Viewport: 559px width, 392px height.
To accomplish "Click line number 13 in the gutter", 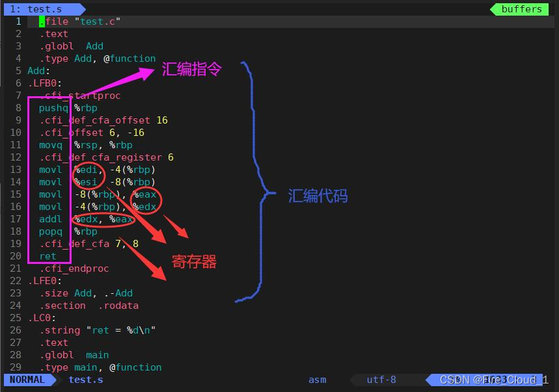I will [16, 170].
